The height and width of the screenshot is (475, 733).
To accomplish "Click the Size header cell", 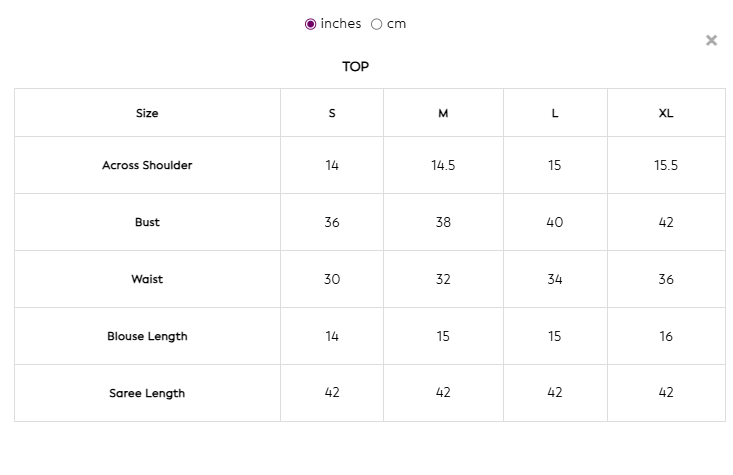I will click(x=147, y=113).
